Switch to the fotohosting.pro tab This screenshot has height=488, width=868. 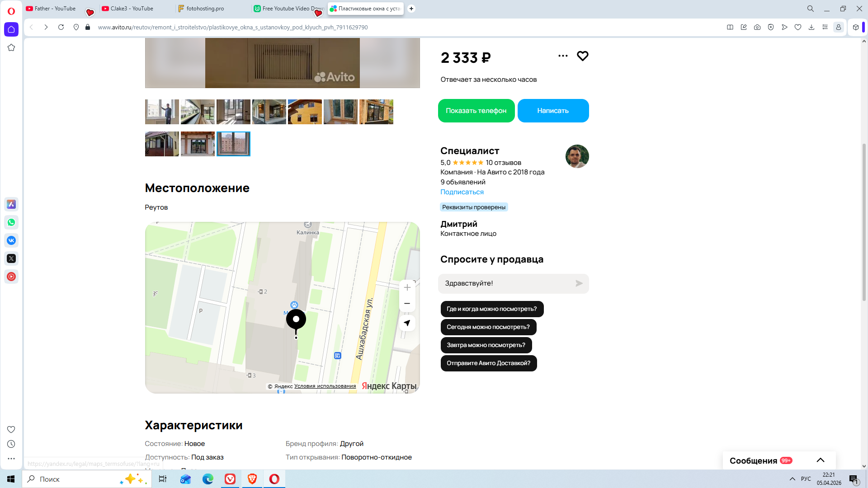[205, 9]
